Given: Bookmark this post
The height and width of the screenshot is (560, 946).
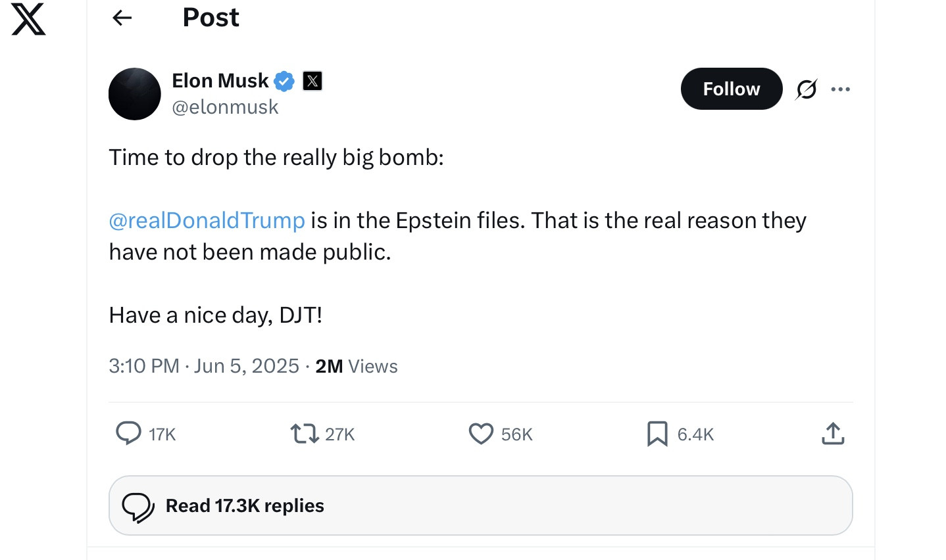Looking at the screenshot, I should tap(657, 434).
